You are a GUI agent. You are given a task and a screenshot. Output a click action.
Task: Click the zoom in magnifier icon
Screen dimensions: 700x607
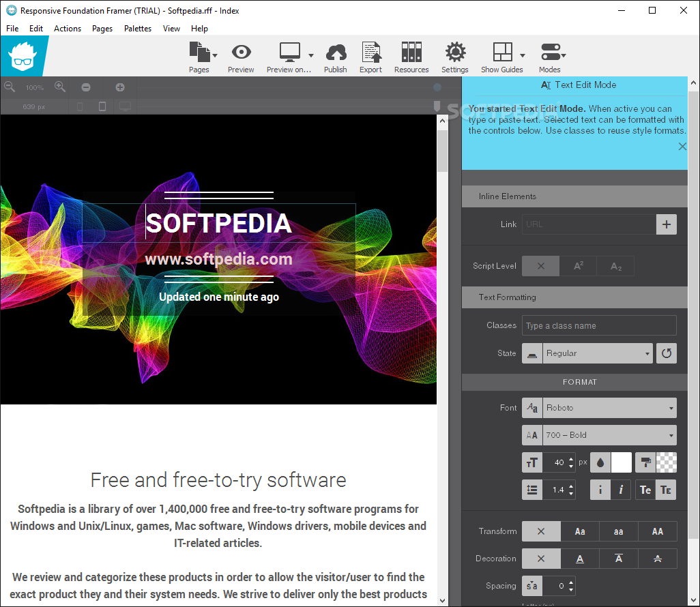click(60, 87)
